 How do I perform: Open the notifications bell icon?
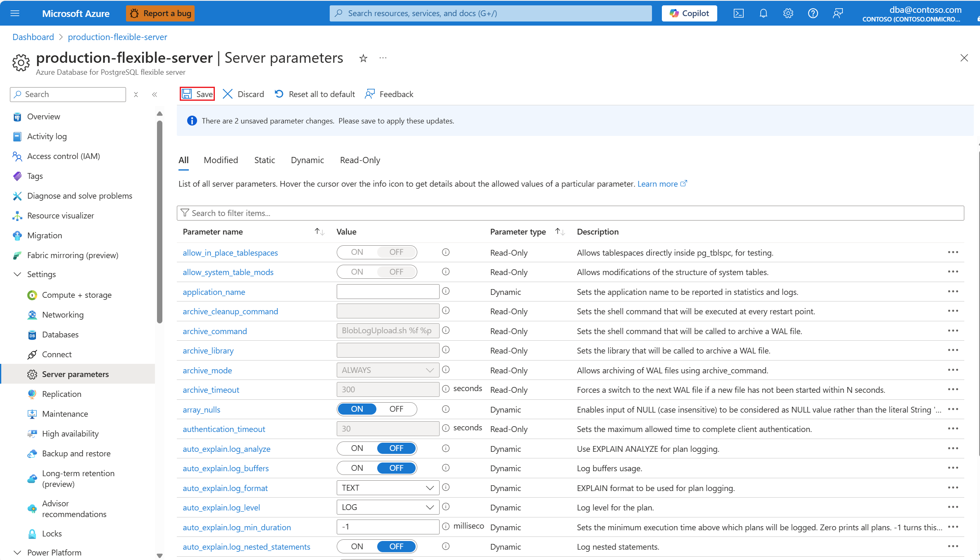(764, 13)
